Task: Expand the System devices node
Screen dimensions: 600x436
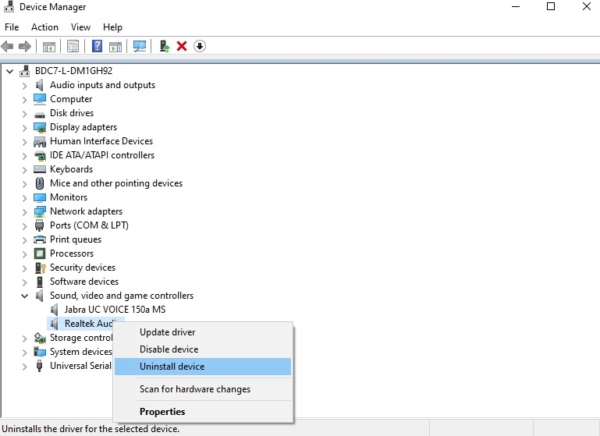Action: point(24,352)
